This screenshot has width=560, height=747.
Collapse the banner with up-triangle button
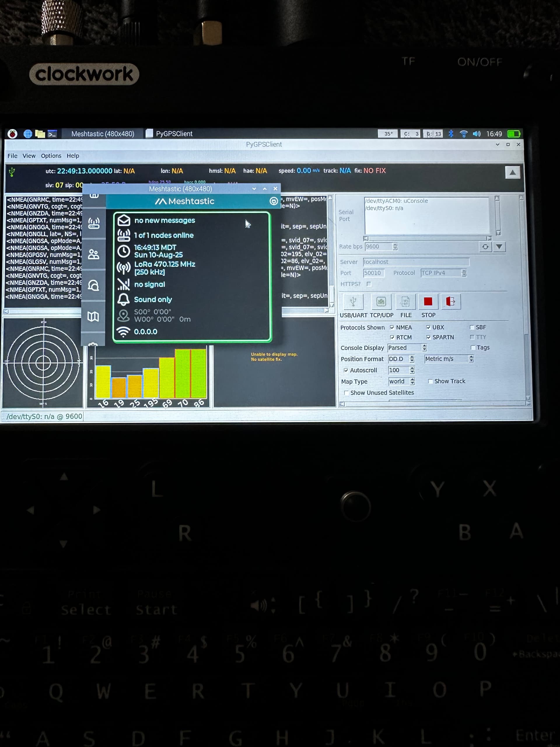(x=512, y=172)
